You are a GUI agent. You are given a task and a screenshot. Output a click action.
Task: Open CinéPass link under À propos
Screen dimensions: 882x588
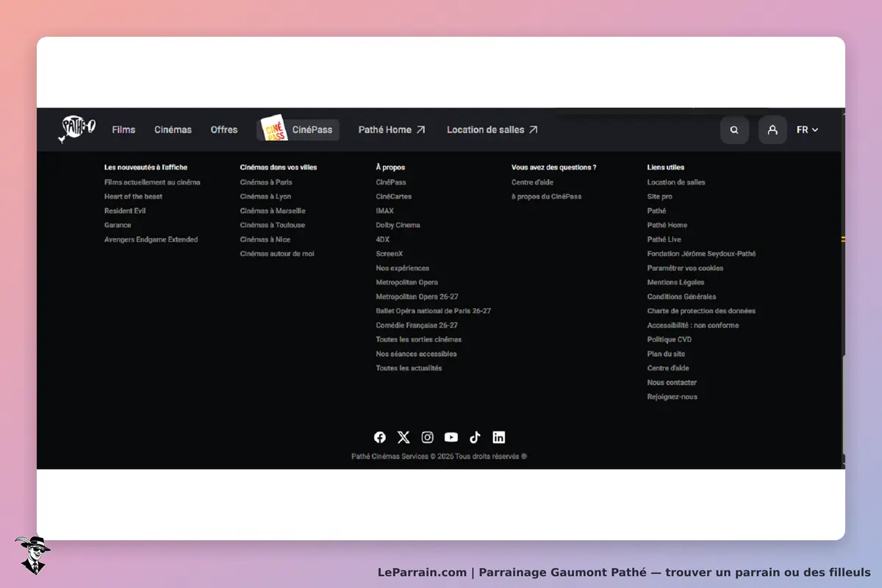(x=391, y=182)
